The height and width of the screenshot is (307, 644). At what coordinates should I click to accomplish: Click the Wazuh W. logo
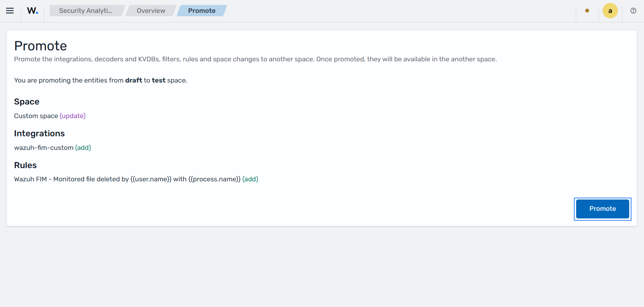click(x=33, y=11)
